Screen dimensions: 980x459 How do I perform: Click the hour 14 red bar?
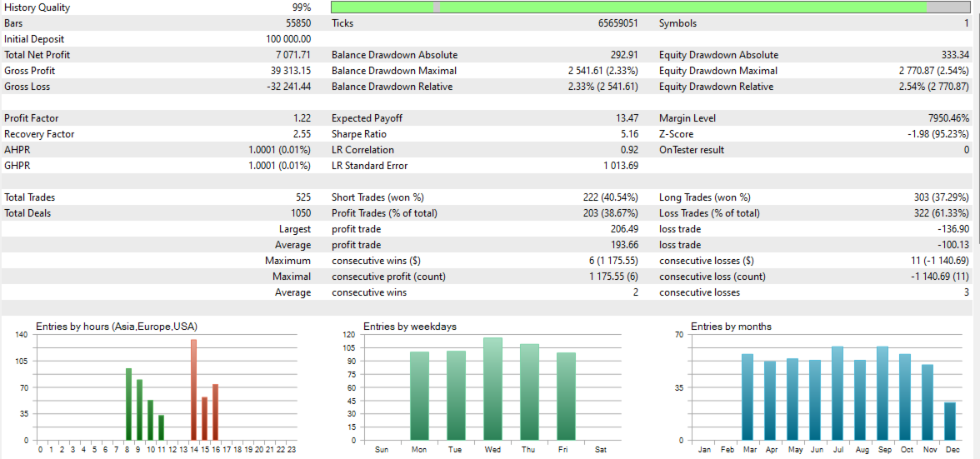[193, 390]
